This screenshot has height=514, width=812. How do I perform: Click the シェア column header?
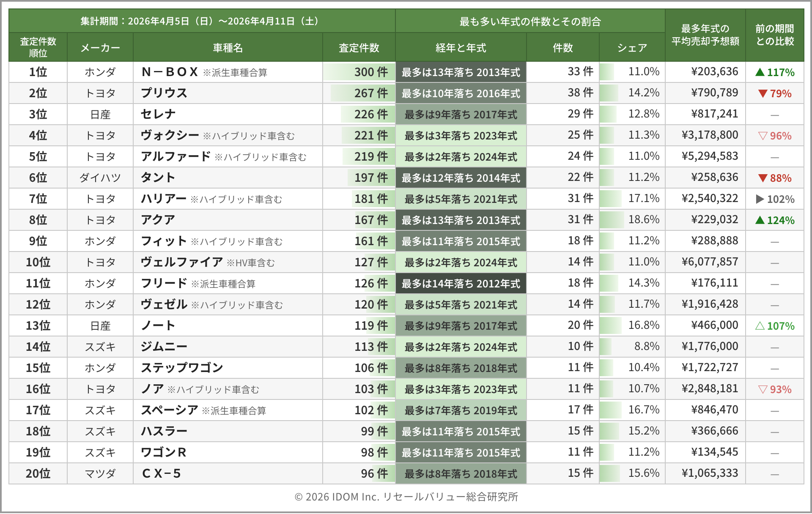point(632,48)
